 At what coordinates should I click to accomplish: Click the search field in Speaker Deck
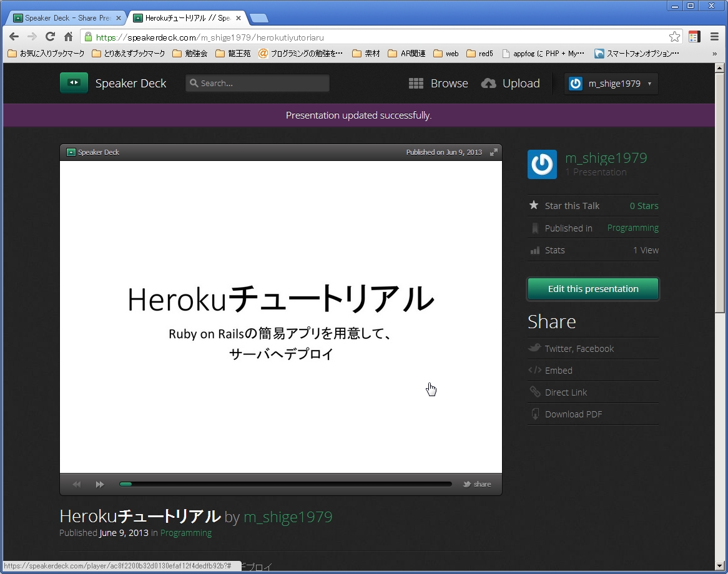tap(257, 84)
